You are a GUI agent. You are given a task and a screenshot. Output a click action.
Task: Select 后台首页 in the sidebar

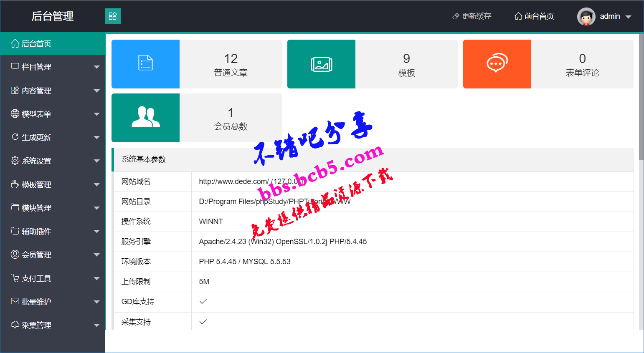53,43
